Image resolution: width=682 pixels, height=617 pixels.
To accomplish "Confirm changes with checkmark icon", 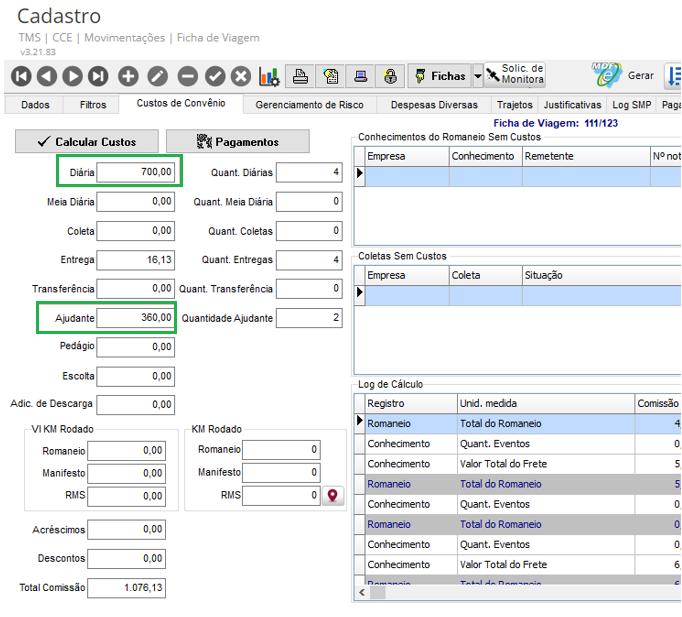I will point(215,76).
